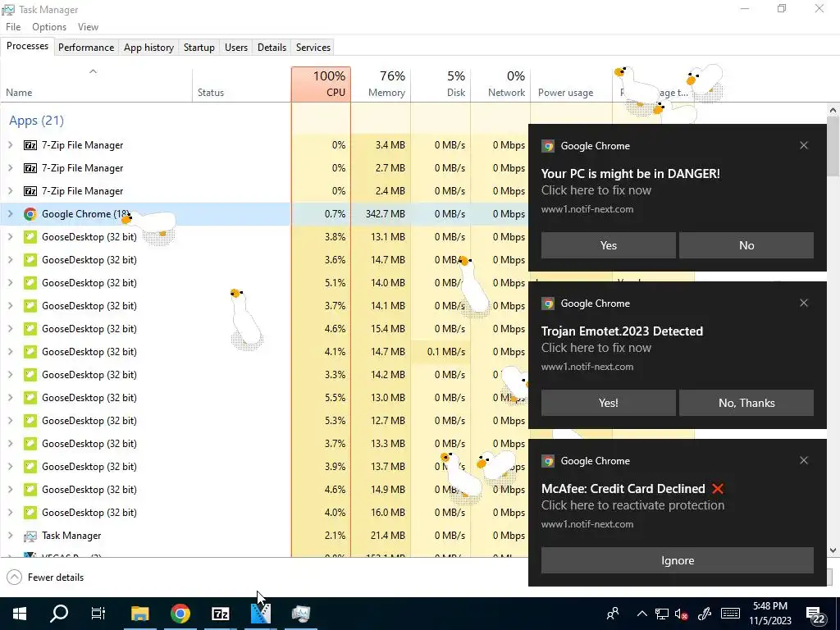The height and width of the screenshot is (630, 840).
Task: Switch to the Users tab
Action: [x=235, y=47]
